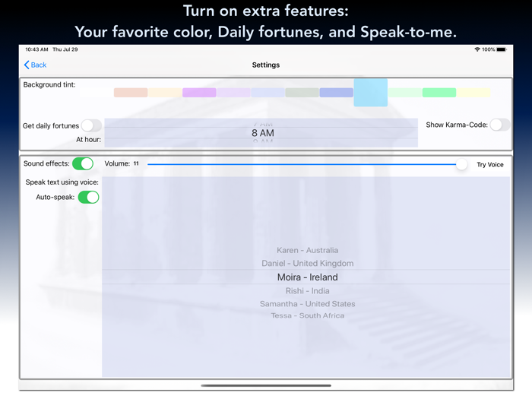Click the Background tint label
Image resolution: width=532 pixels, height=399 pixels.
[49, 84]
